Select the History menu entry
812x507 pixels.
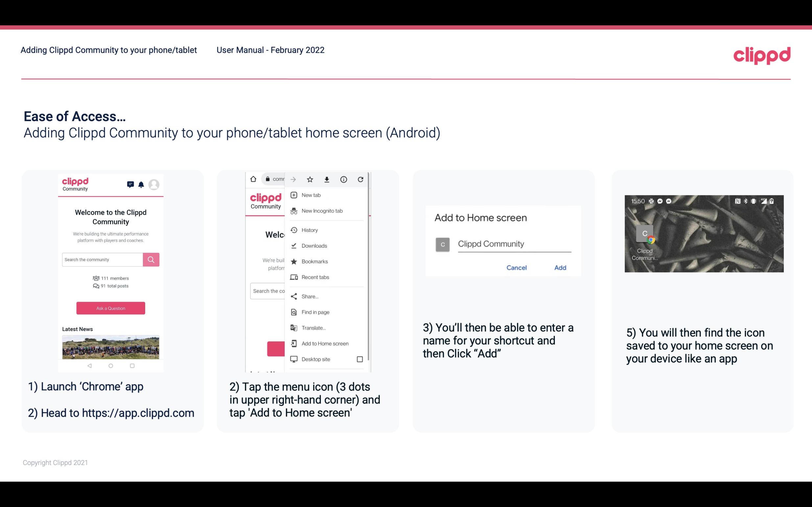click(x=310, y=230)
